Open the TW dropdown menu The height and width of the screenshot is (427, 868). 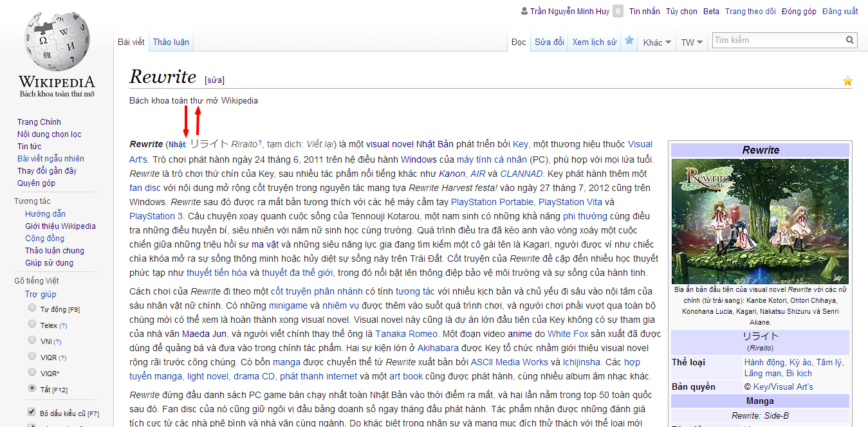pyautogui.click(x=692, y=42)
